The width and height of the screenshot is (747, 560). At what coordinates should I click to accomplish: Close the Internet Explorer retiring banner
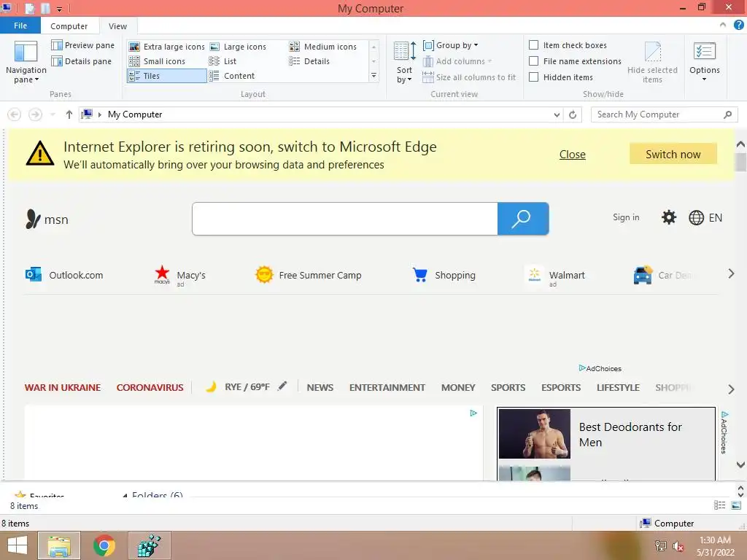click(x=572, y=155)
